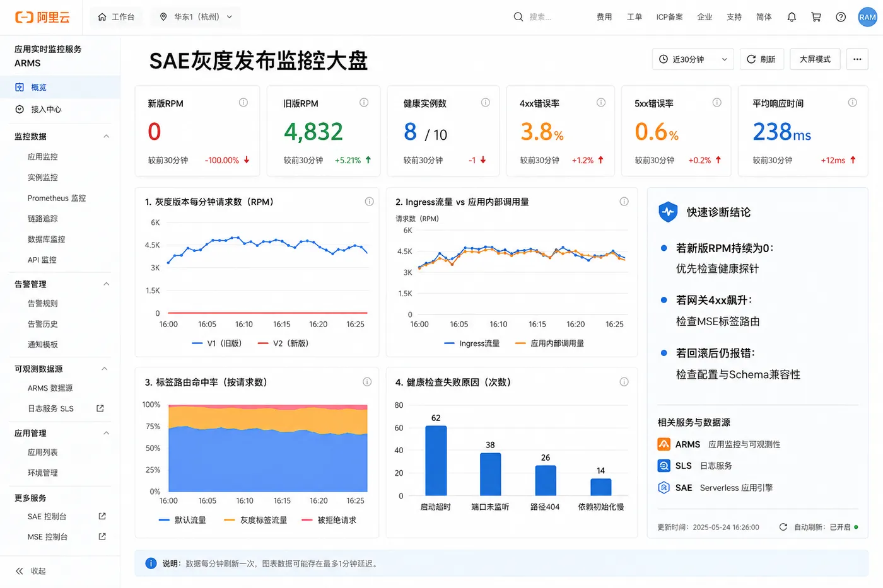Image resolution: width=883 pixels, height=588 pixels.
Task: Click the info icon on 健康实例数 card
Action: click(486, 103)
